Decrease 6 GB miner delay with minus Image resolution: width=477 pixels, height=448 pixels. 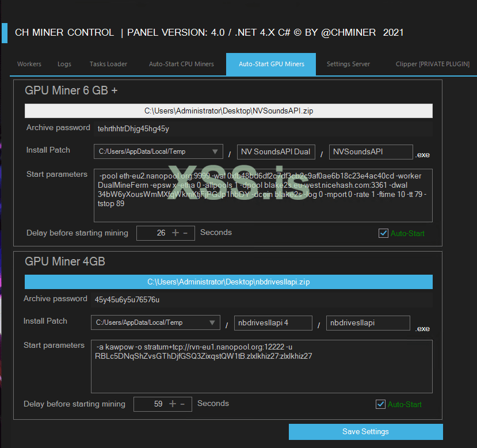(185, 233)
